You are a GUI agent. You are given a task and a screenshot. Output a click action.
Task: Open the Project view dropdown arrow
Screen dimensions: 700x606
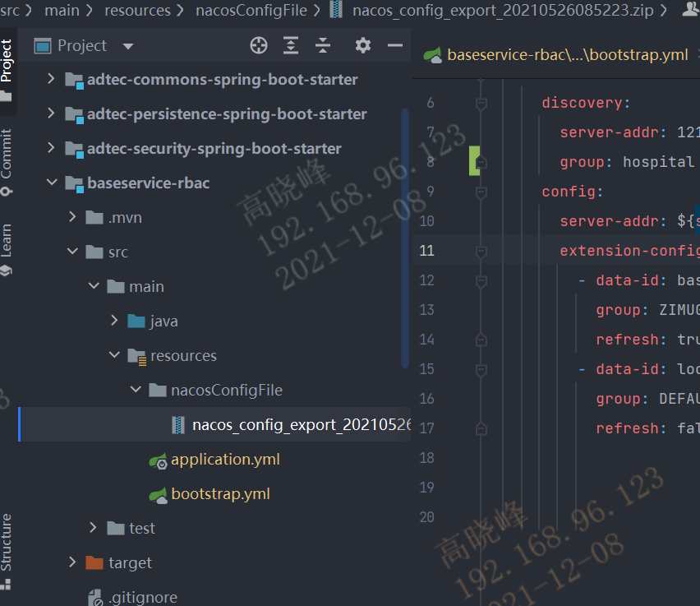pos(128,47)
